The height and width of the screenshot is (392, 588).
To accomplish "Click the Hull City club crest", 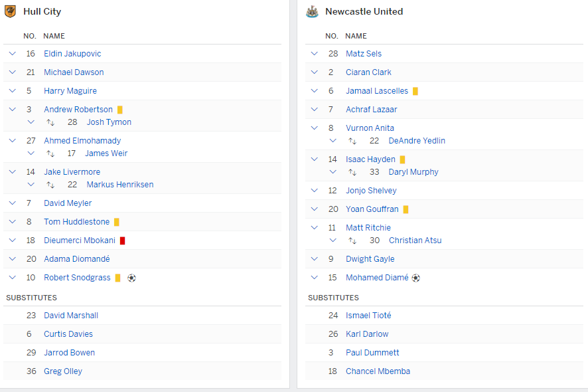I will [x=10, y=11].
